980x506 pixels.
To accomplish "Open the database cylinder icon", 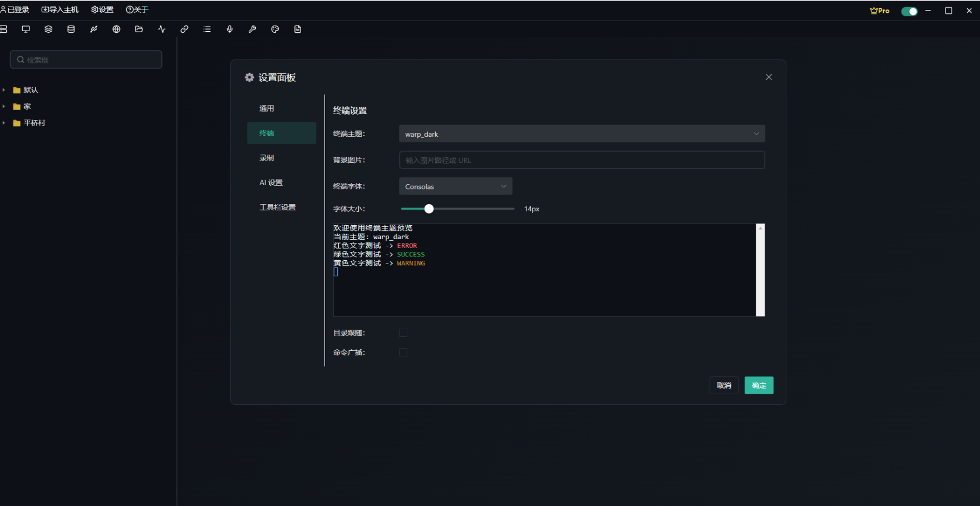I will point(71,29).
